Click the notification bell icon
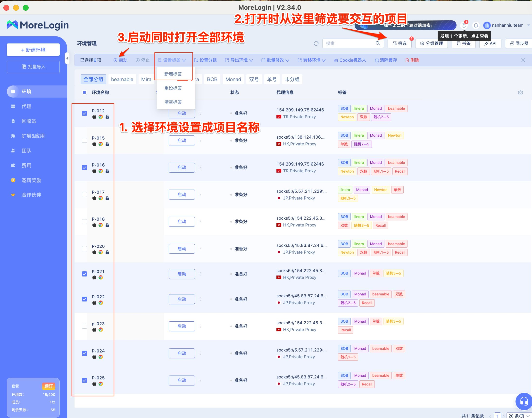 coord(476,25)
